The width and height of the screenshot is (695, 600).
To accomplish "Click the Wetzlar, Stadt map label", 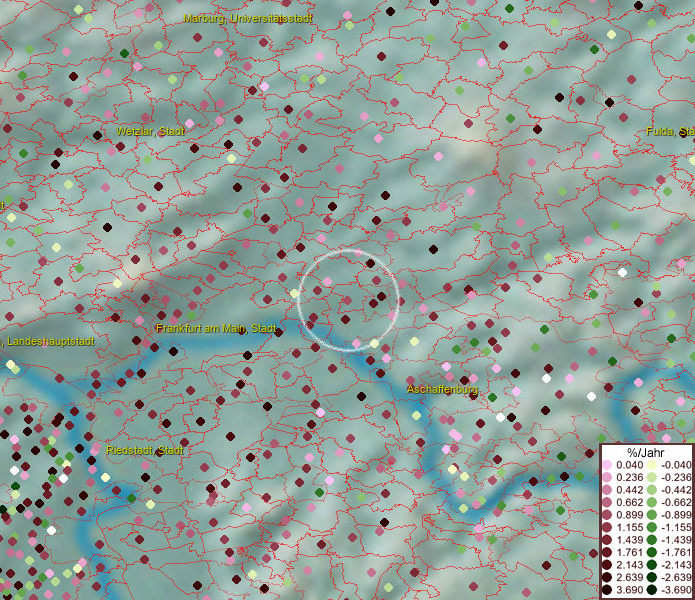I will pos(150,131).
